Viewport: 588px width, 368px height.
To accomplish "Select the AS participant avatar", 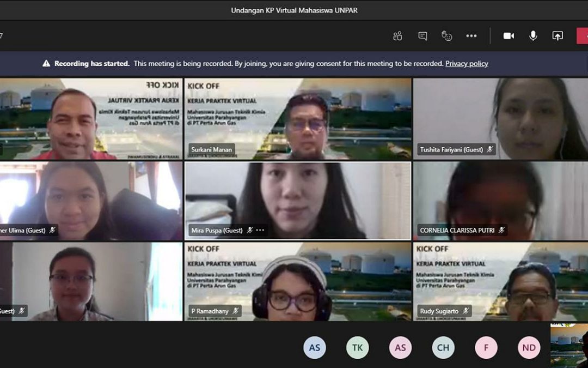I will 314,347.
